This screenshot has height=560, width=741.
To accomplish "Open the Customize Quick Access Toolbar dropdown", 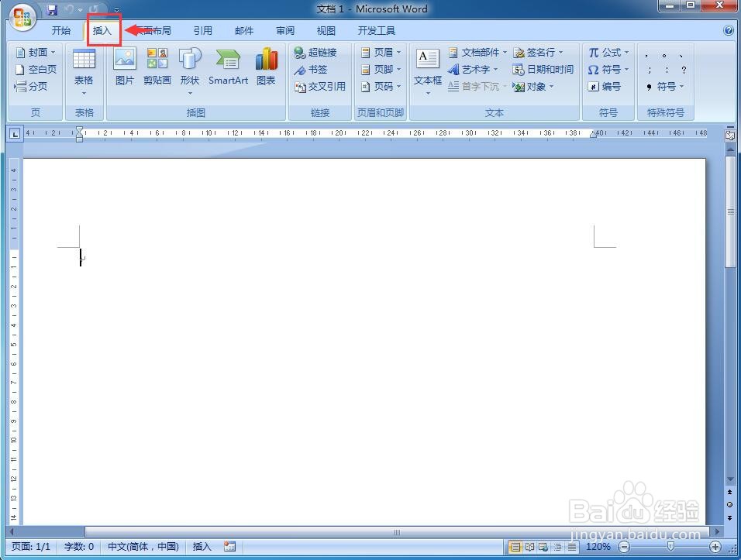I will 116,9.
